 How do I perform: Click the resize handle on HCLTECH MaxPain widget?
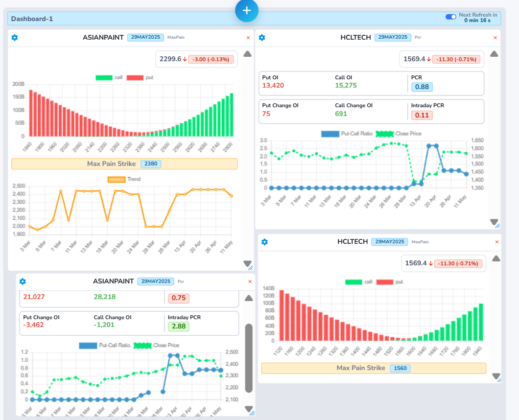pos(498,379)
